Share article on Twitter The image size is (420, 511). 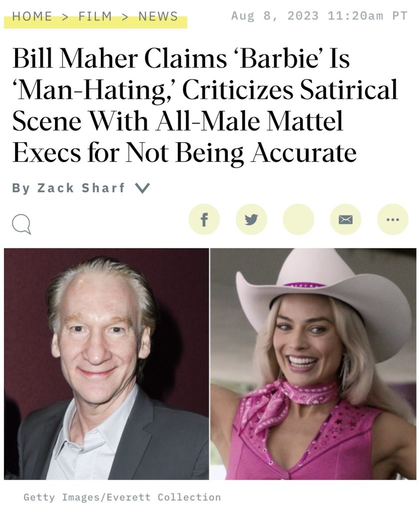[251, 220]
